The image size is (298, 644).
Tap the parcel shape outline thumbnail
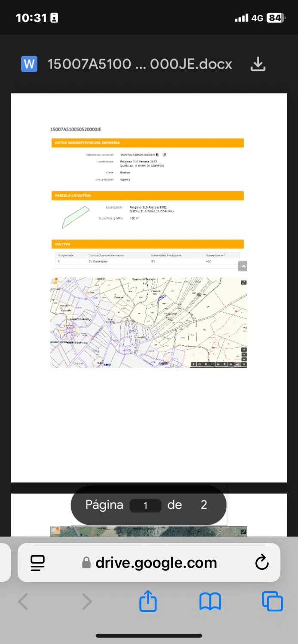tap(76, 217)
